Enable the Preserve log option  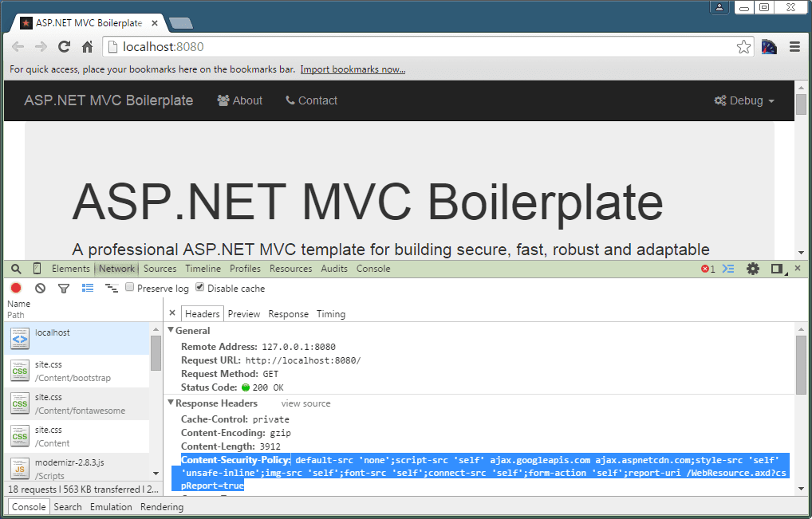[x=129, y=288]
